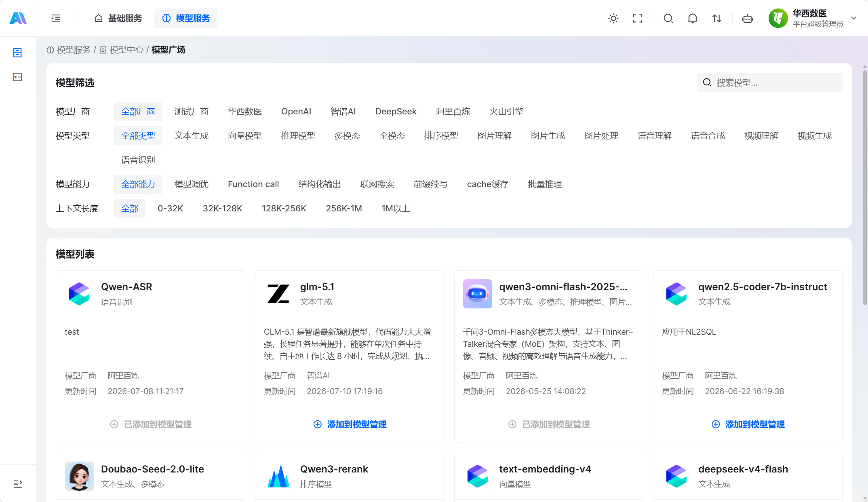Image resolution: width=868 pixels, height=502 pixels.
Task: Open global search magnifier in header
Action: coord(668,18)
